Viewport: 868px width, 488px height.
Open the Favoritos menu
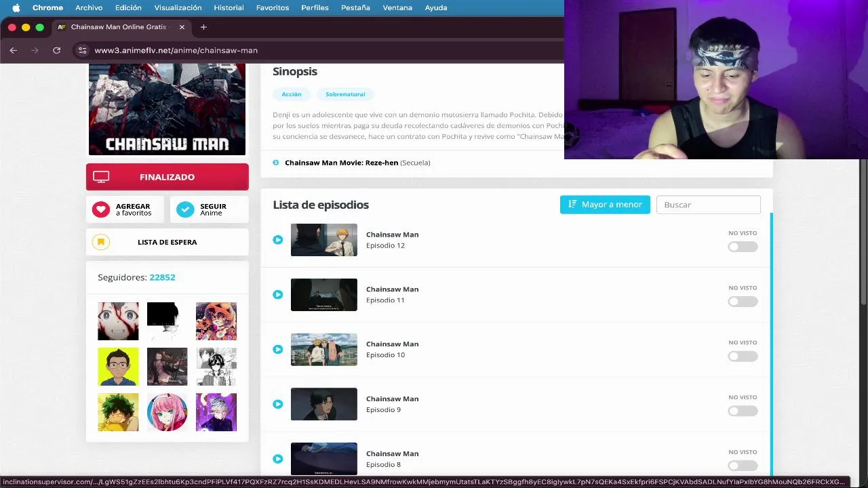tap(273, 7)
